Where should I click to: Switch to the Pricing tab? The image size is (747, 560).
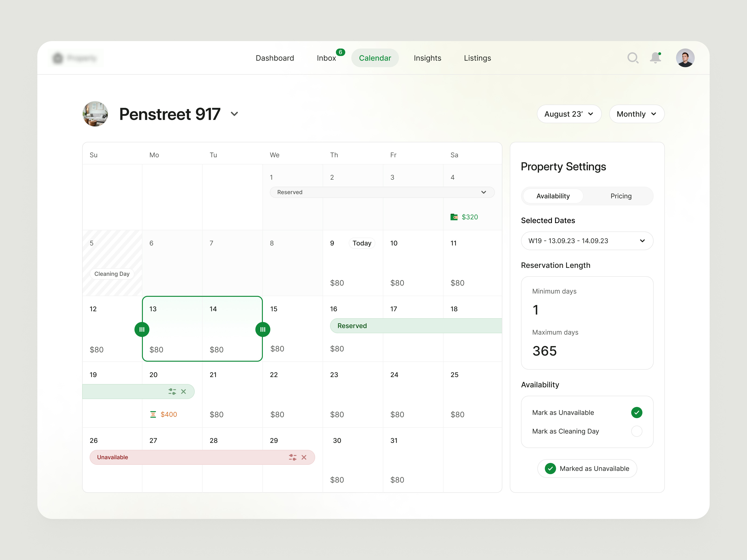[621, 196]
